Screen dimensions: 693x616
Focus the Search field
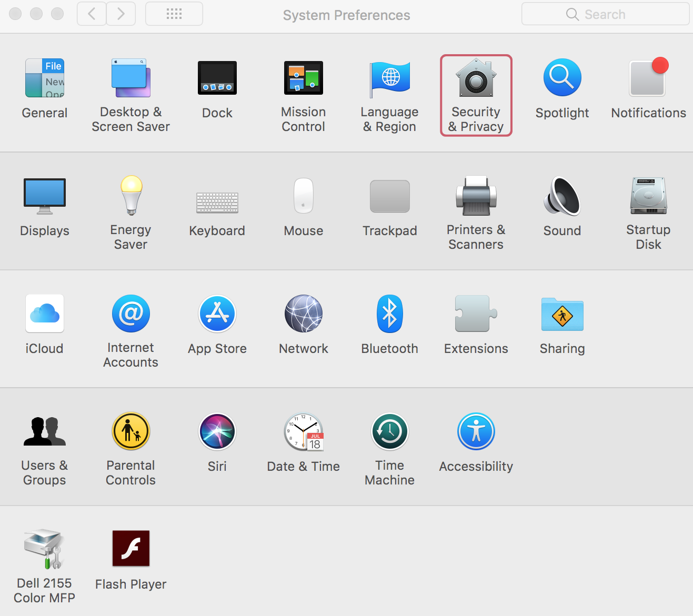point(605,14)
